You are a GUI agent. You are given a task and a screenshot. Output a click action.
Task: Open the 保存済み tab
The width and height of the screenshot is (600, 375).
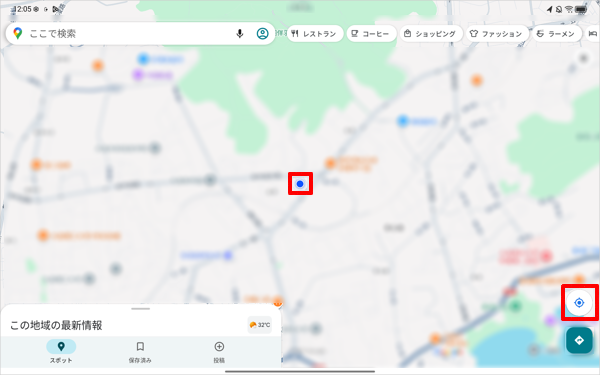click(x=140, y=351)
